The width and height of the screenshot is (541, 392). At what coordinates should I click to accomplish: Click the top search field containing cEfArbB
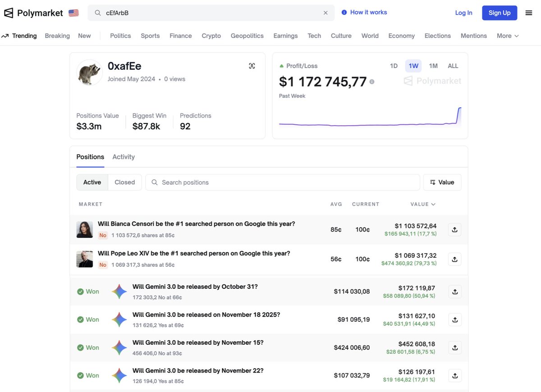click(211, 13)
